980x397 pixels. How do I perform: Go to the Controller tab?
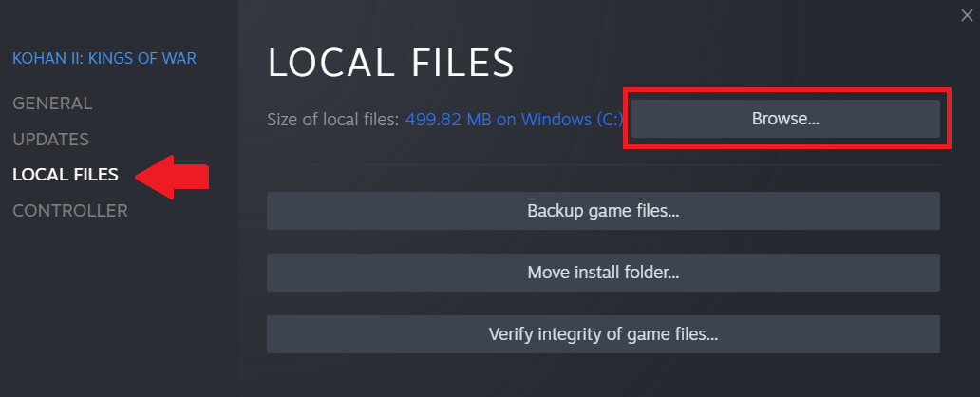69,211
